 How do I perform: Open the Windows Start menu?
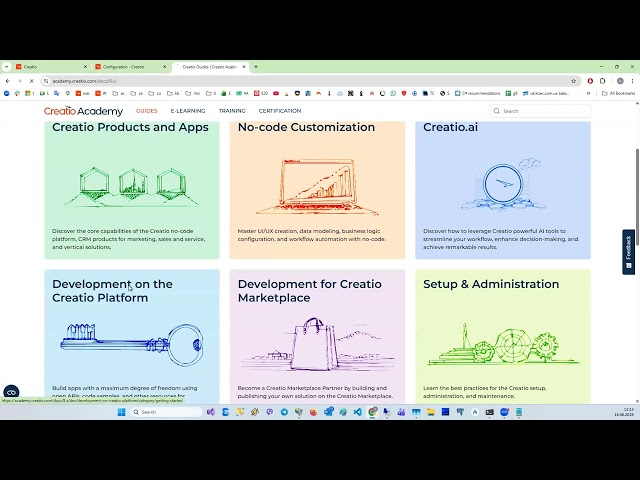tap(121, 412)
